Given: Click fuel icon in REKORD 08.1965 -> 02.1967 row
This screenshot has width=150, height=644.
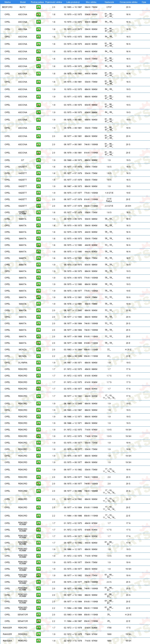Looking at the screenshot, I should [38, 410].
